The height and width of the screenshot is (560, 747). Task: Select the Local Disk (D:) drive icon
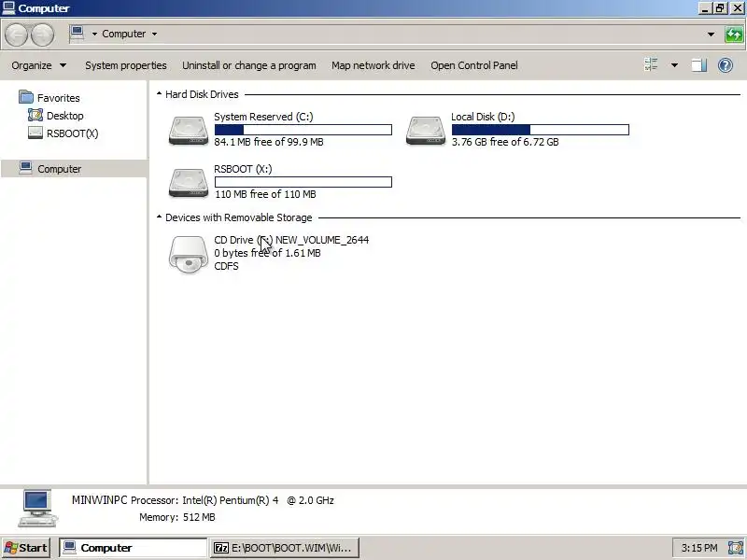pyautogui.click(x=426, y=130)
